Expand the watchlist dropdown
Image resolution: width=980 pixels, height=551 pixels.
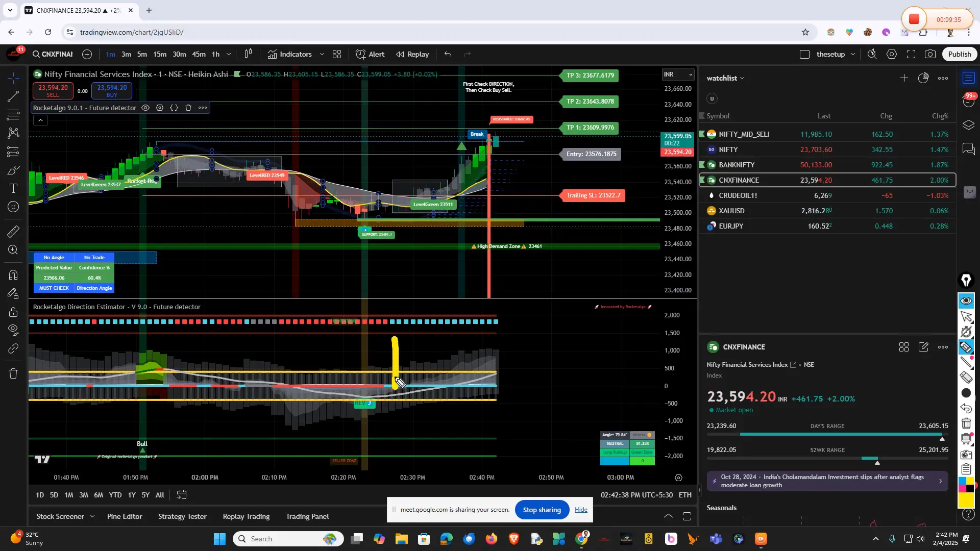click(x=742, y=78)
